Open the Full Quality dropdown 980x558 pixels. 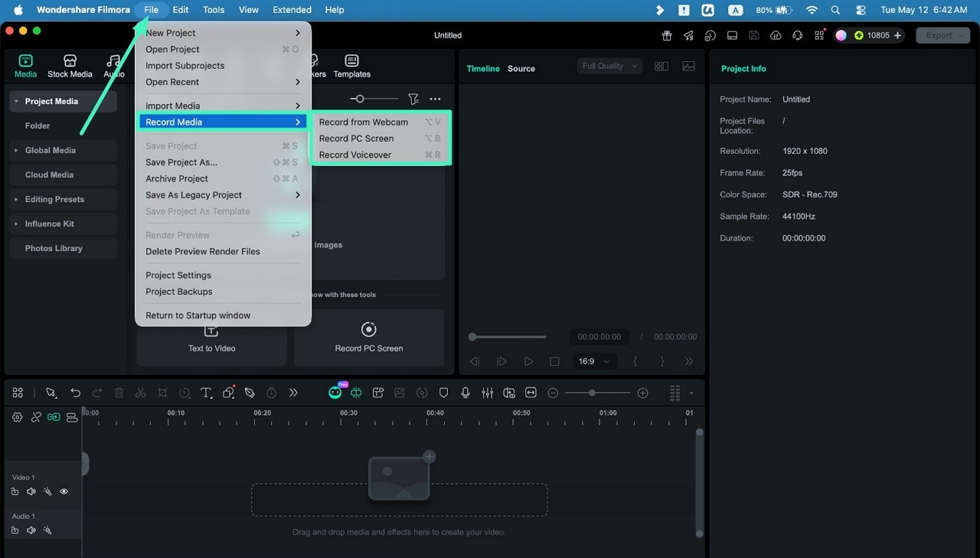[x=610, y=66]
